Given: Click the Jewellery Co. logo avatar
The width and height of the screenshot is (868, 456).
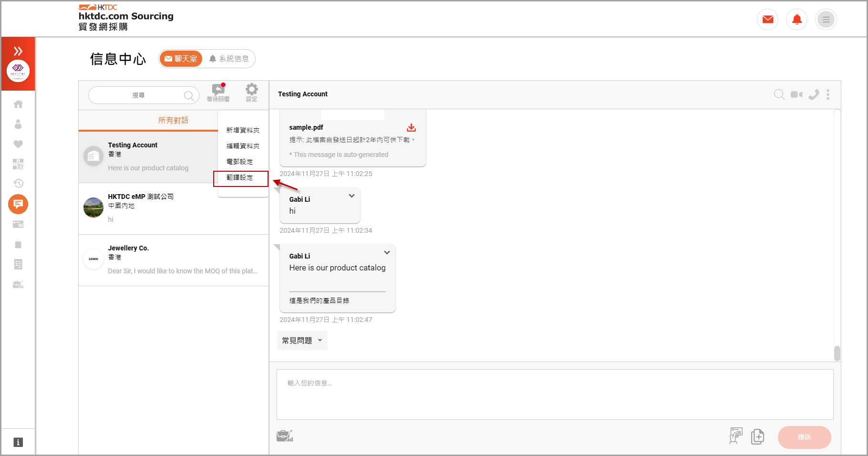Looking at the screenshot, I should (x=93, y=259).
